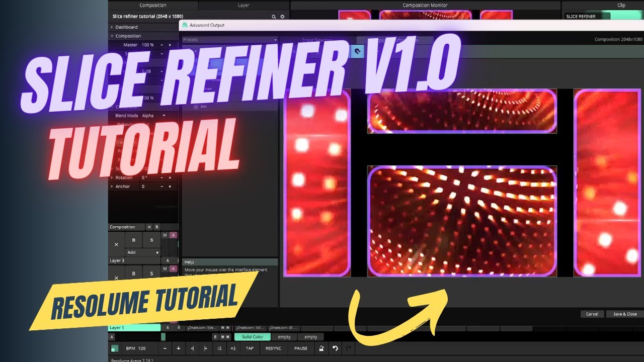Screen dimensions: 644x362
Task: Toggle the metronome icon
Action: tap(321, 348)
